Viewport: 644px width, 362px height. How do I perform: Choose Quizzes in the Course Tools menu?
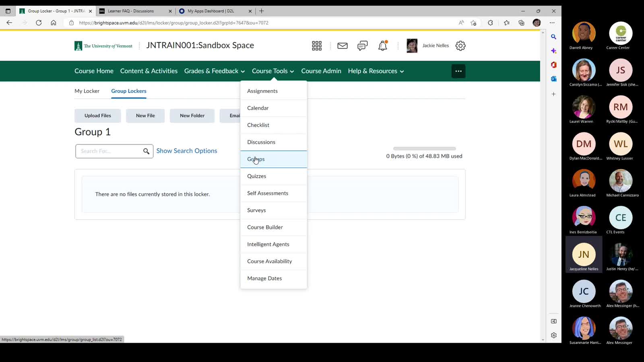click(x=256, y=176)
